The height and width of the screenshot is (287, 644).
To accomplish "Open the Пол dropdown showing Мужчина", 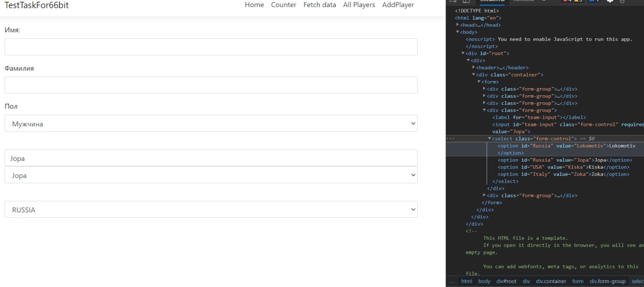I will pyautogui.click(x=211, y=123).
